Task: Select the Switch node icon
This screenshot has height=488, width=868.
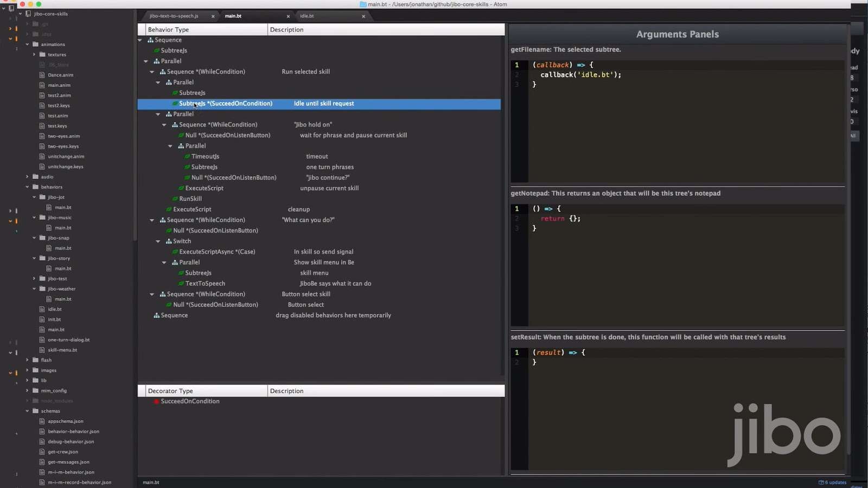Action: point(169,241)
